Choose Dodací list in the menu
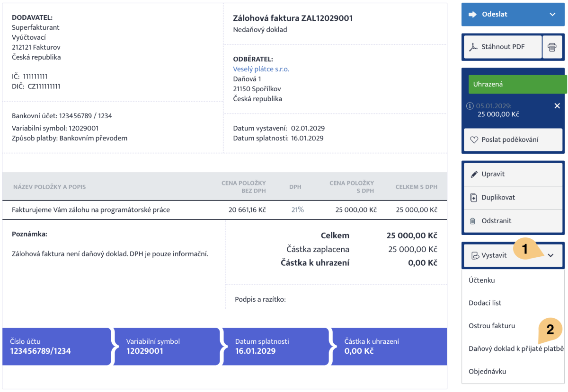 [x=485, y=303]
